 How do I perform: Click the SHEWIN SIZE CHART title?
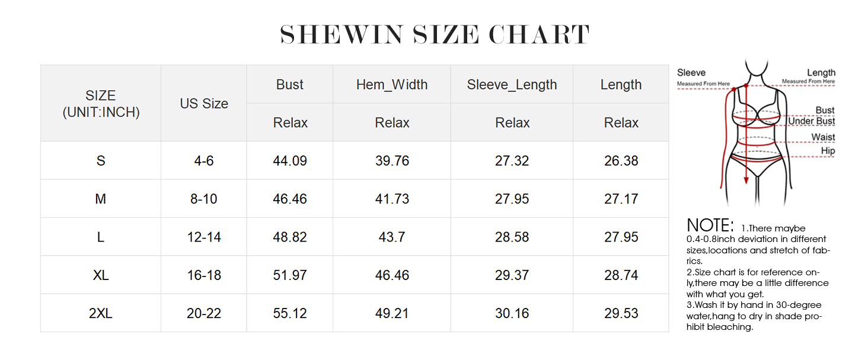[435, 35]
